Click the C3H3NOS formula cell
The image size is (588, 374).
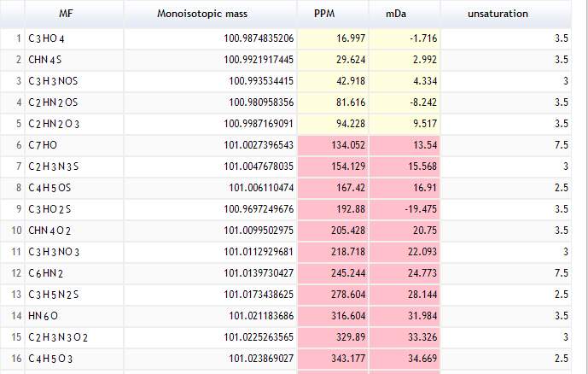point(51,81)
